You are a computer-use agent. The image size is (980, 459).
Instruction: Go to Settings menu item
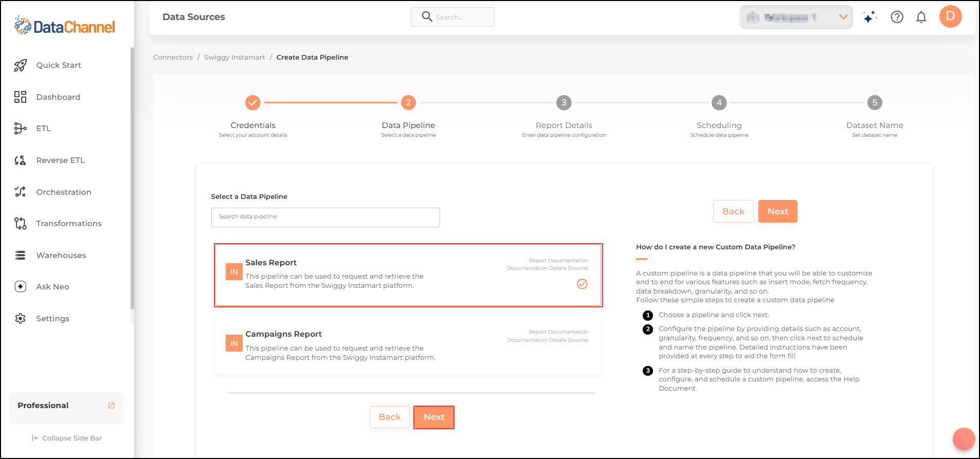pyautogui.click(x=52, y=319)
